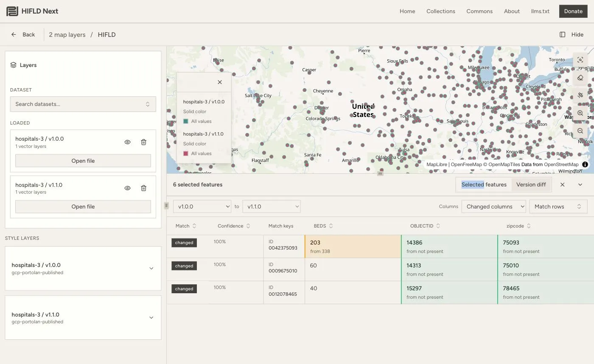Open the Search datasets combo box
This screenshot has height=364, width=594.
(x=83, y=104)
